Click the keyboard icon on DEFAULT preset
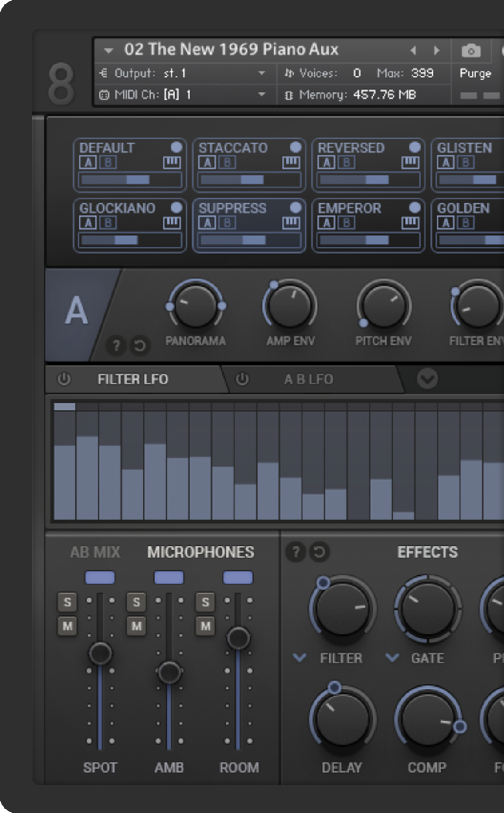The width and height of the screenshot is (504, 813). [x=172, y=163]
